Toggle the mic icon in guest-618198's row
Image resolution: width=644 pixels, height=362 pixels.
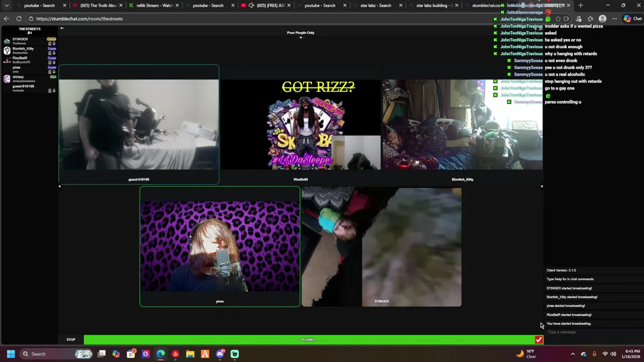pos(54,90)
